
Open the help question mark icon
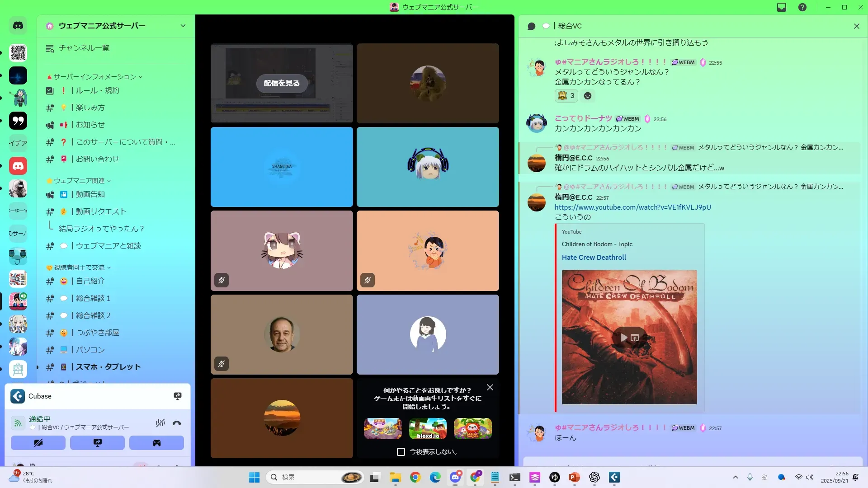802,7
